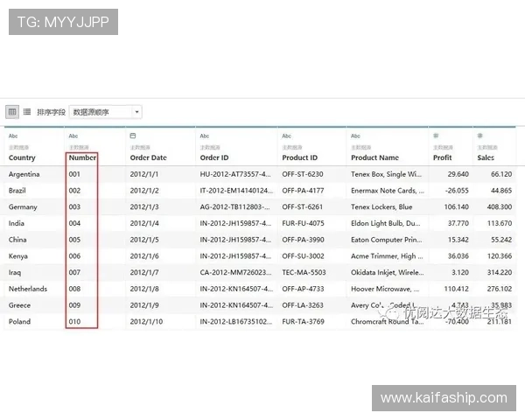This screenshot has width=525, height=420.
Task: Click Product ID FUR-FU-4075
Action: coord(304,223)
